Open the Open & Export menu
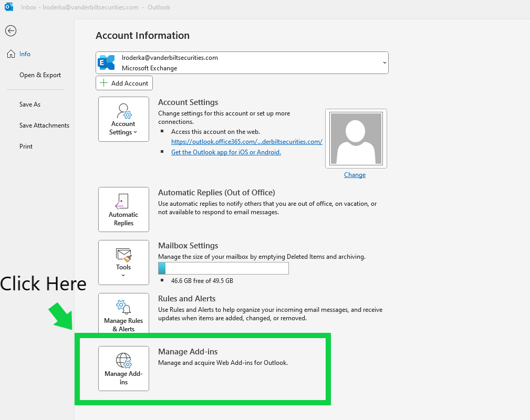Viewport: 530px width, 420px height. (x=40, y=75)
